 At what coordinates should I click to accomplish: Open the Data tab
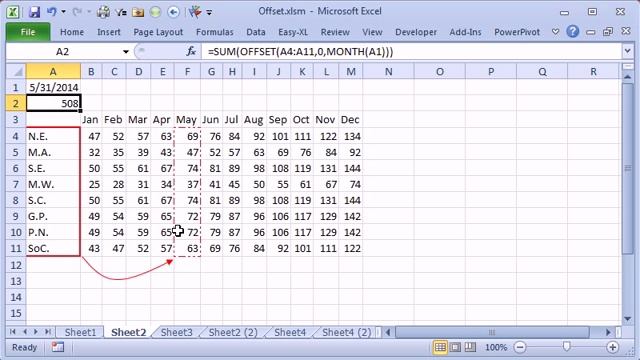256,32
